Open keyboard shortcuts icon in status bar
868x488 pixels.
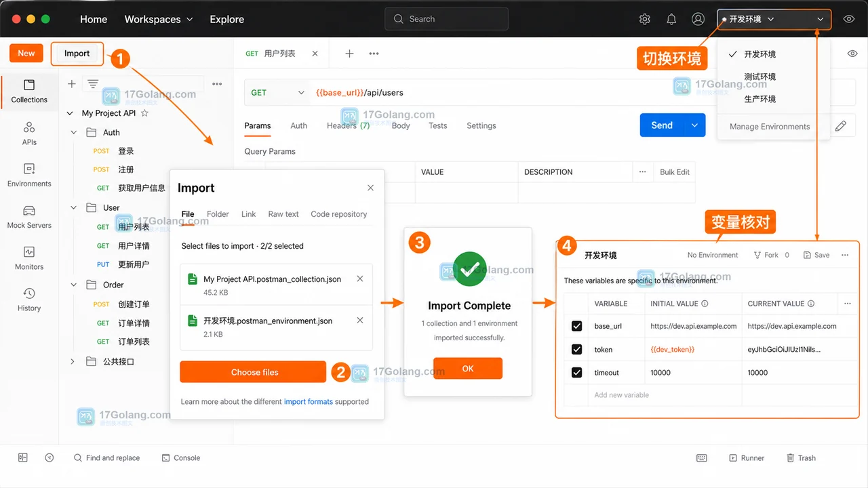tap(702, 458)
